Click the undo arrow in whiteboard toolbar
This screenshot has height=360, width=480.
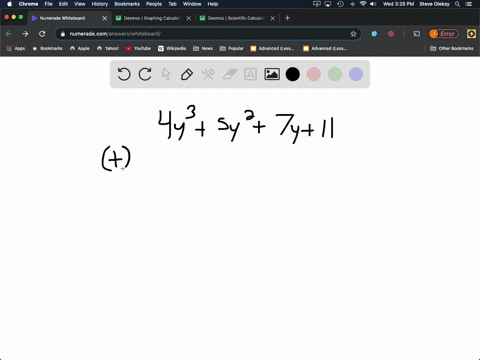click(124, 74)
